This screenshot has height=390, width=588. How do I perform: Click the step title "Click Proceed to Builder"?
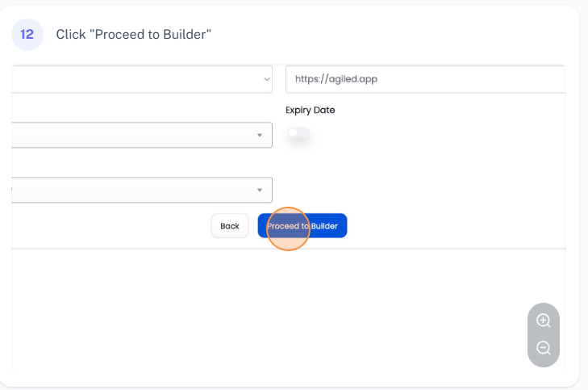133,35
